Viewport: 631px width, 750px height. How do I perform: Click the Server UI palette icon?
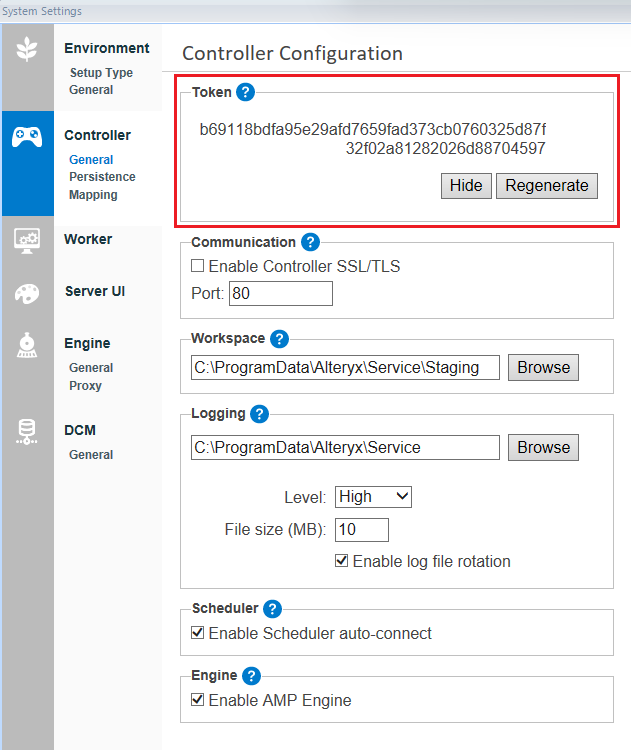point(27,293)
